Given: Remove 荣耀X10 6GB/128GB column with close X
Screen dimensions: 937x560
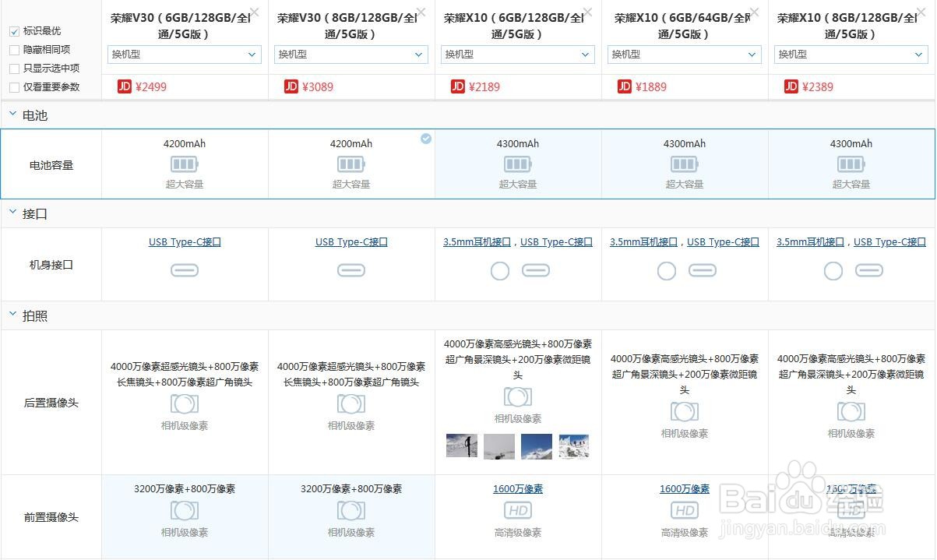Looking at the screenshot, I should click(588, 12).
